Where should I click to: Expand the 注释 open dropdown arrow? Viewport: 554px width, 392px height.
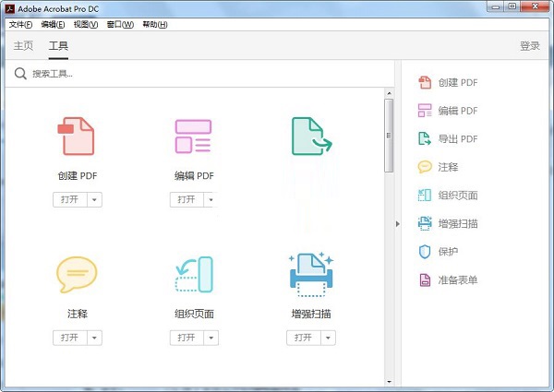pyautogui.click(x=94, y=338)
